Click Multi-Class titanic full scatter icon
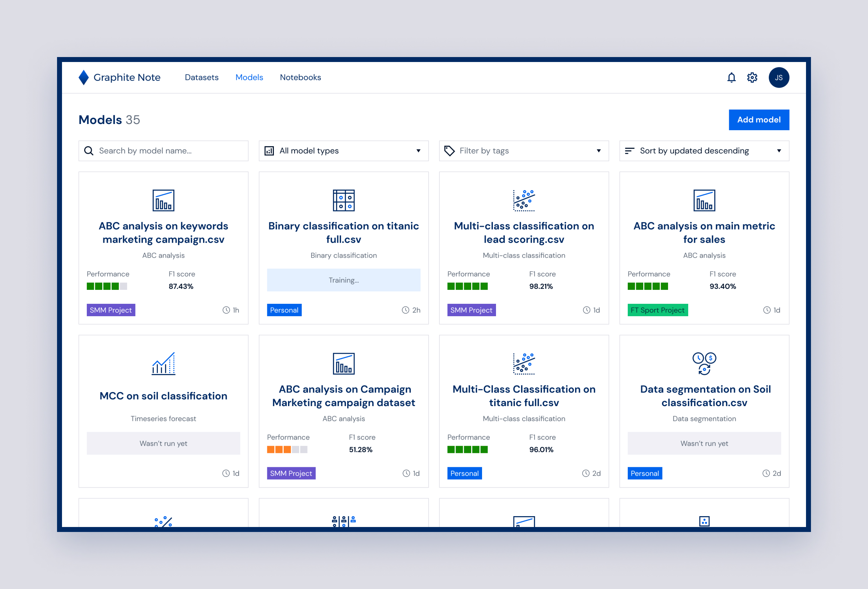Image resolution: width=868 pixels, height=589 pixels. click(524, 363)
